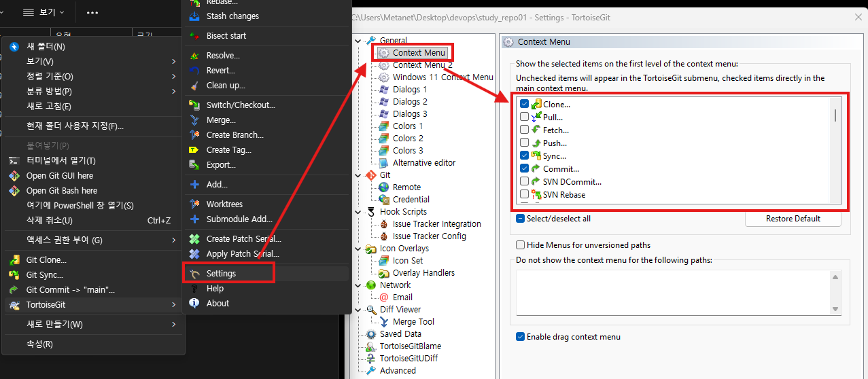868x379 pixels.
Task: Open Merge Tool under Diff Viewer
Action: (x=413, y=322)
